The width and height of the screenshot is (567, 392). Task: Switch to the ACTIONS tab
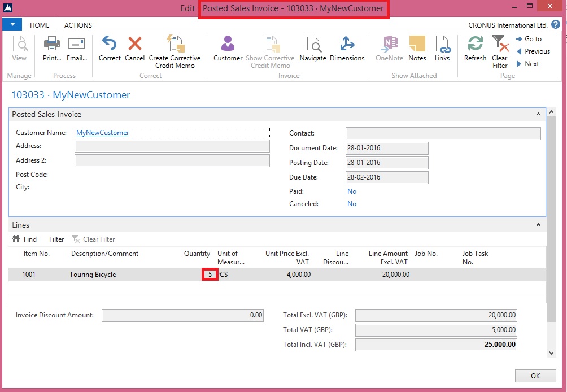(x=78, y=25)
